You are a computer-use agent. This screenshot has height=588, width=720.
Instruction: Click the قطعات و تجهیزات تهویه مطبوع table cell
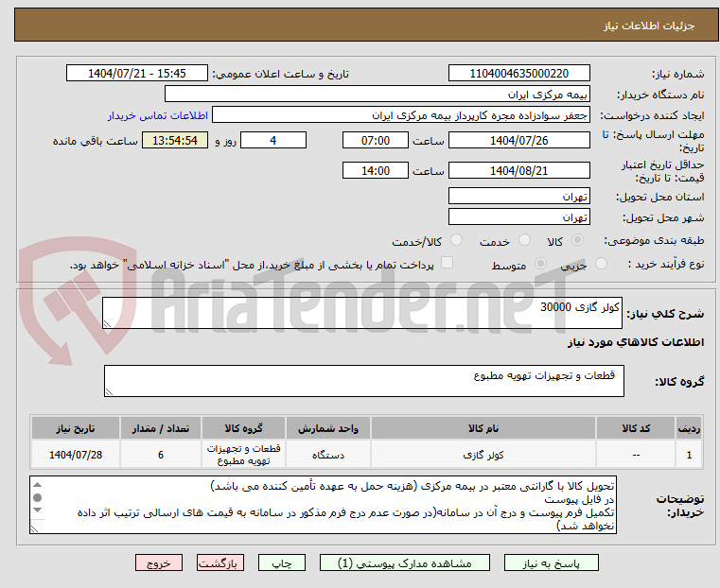[x=243, y=455]
